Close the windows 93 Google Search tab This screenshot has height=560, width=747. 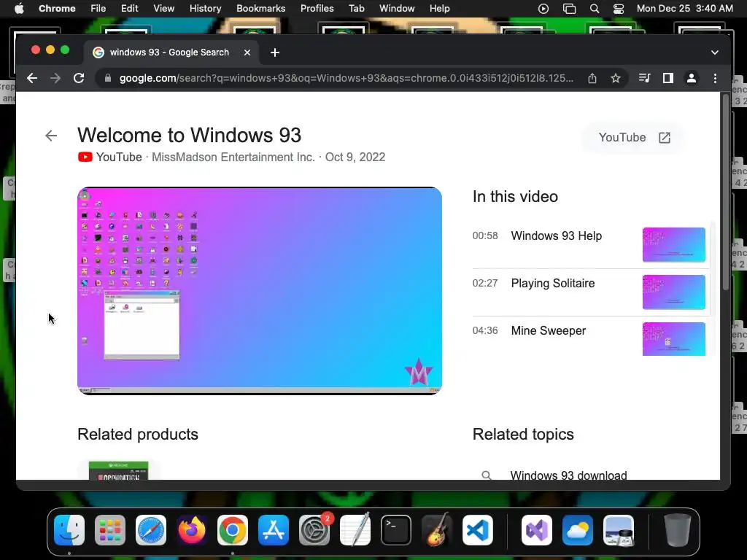[x=247, y=52]
